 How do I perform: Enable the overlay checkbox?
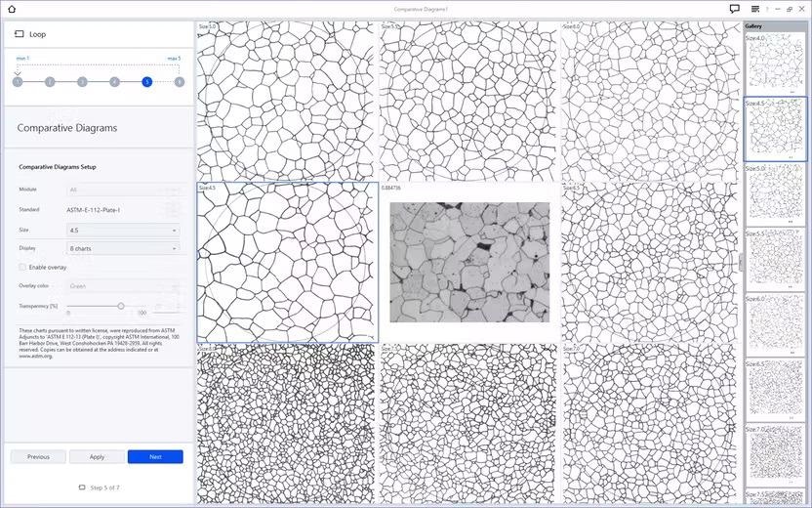coord(22,267)
